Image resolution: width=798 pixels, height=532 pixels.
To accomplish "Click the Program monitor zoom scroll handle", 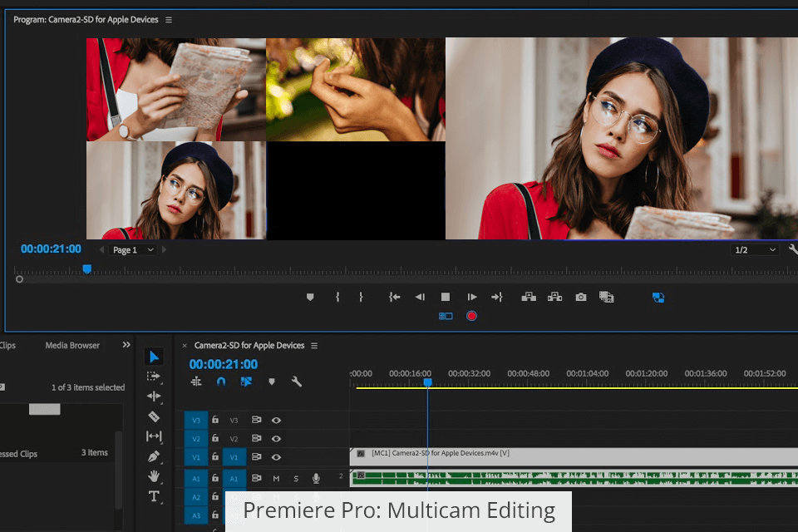I will pos(19,279).
